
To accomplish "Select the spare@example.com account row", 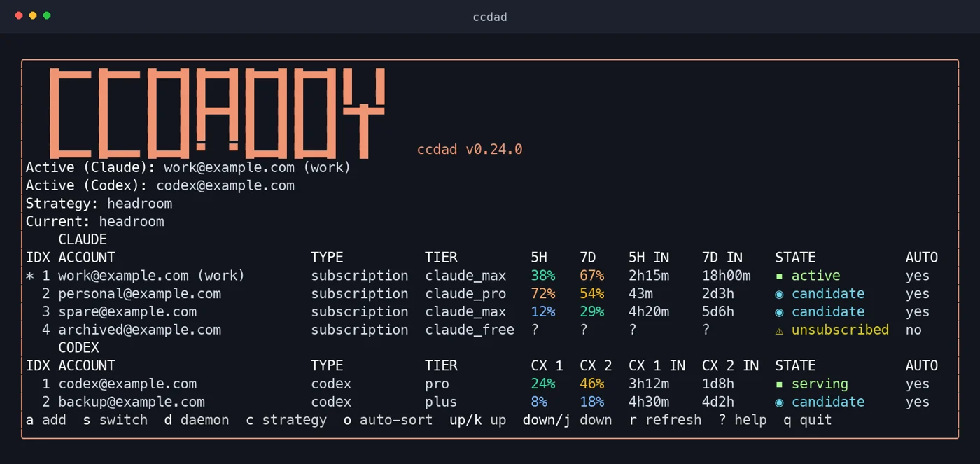I will pos(482,312).
